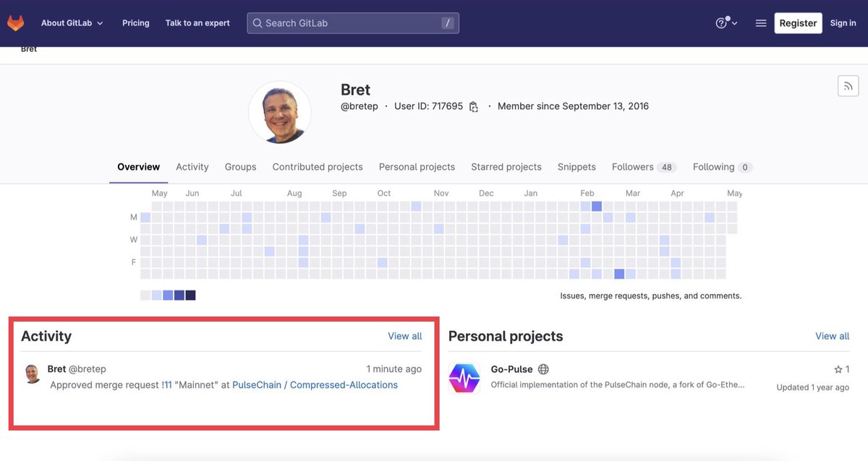Click 'Member since September 13, 2016' text
This screenshot has width=868, height=461.
pos(573,106)
